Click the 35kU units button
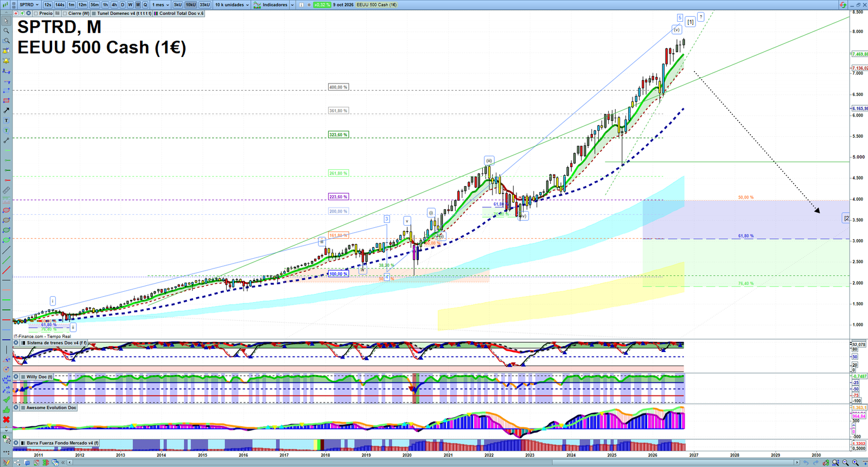The image size is (868, 467). [x=205, y=5]
